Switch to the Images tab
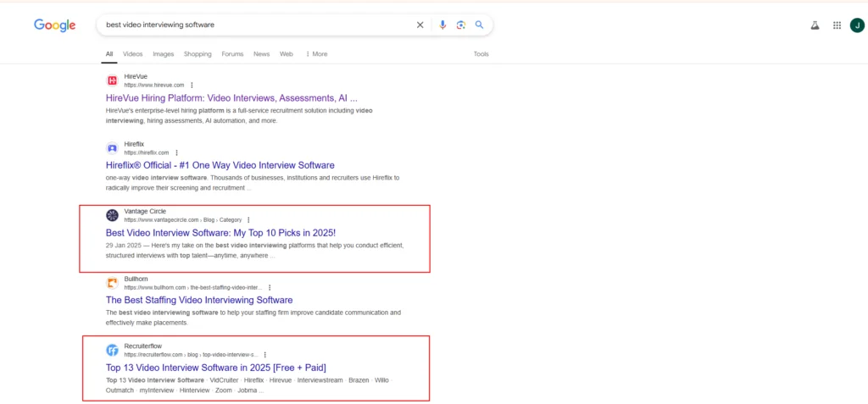 [x=164, y=54]
